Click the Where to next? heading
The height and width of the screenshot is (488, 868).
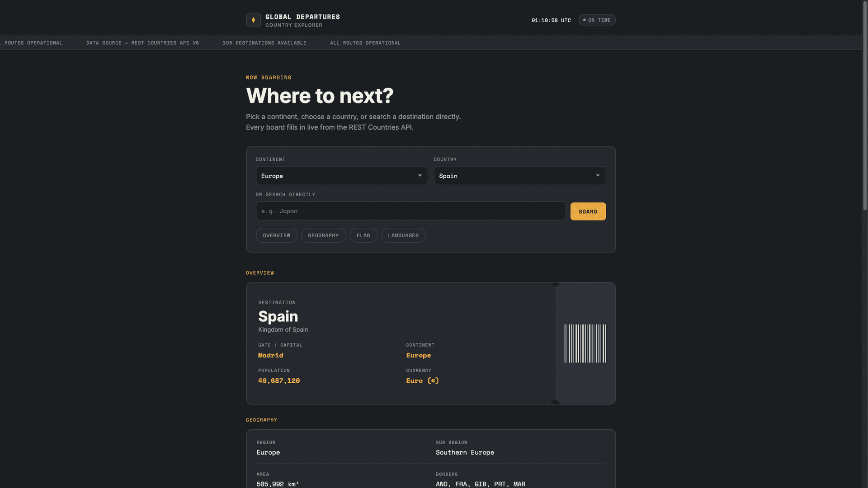pyautogui.click(x=320, y=96)
